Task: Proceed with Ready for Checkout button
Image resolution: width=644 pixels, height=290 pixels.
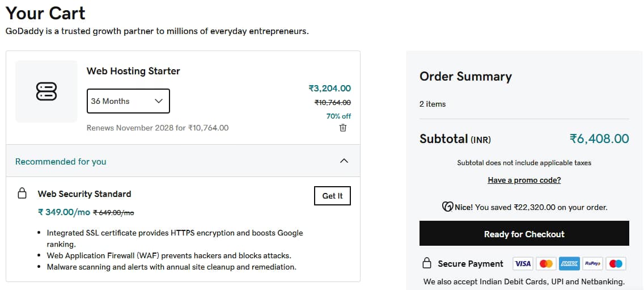Action: pos(524,234)
